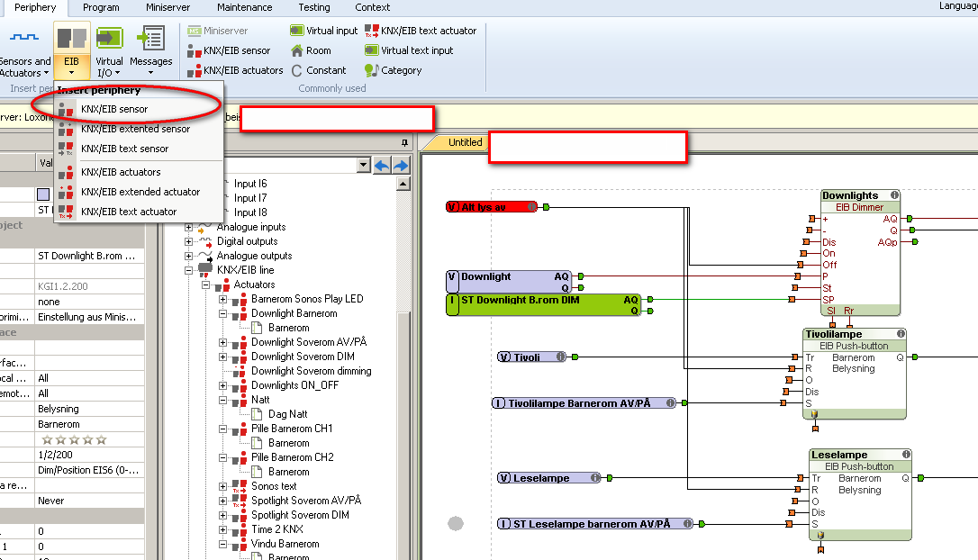Collapse the Downlight Barnerom tree node
The width and height of the screenshot is (978, 560).
pos(223,313)
